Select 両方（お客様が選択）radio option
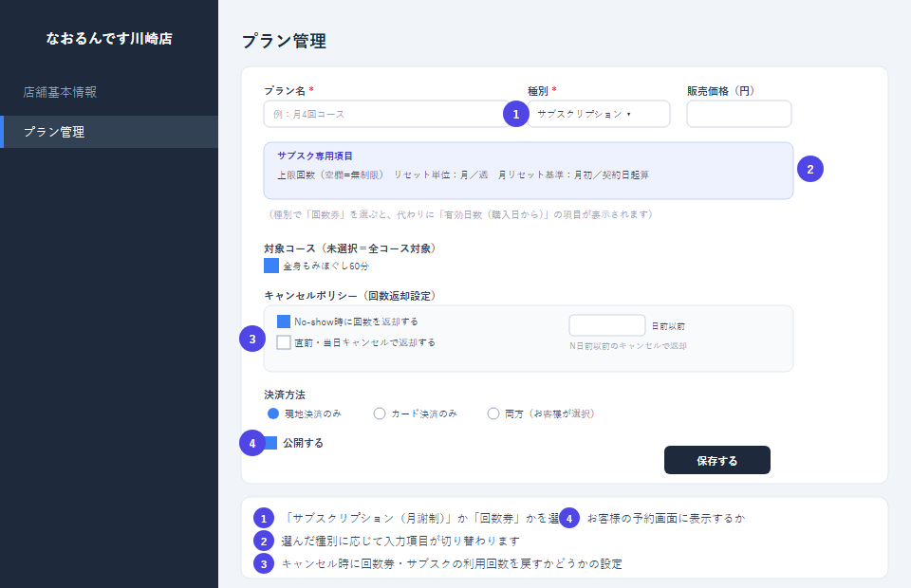 point(493,413)
